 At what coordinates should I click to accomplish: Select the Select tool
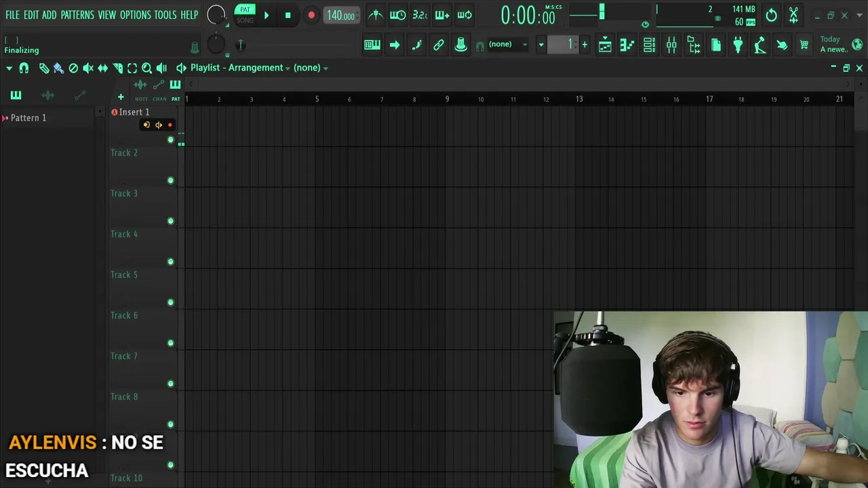point(132,68)
